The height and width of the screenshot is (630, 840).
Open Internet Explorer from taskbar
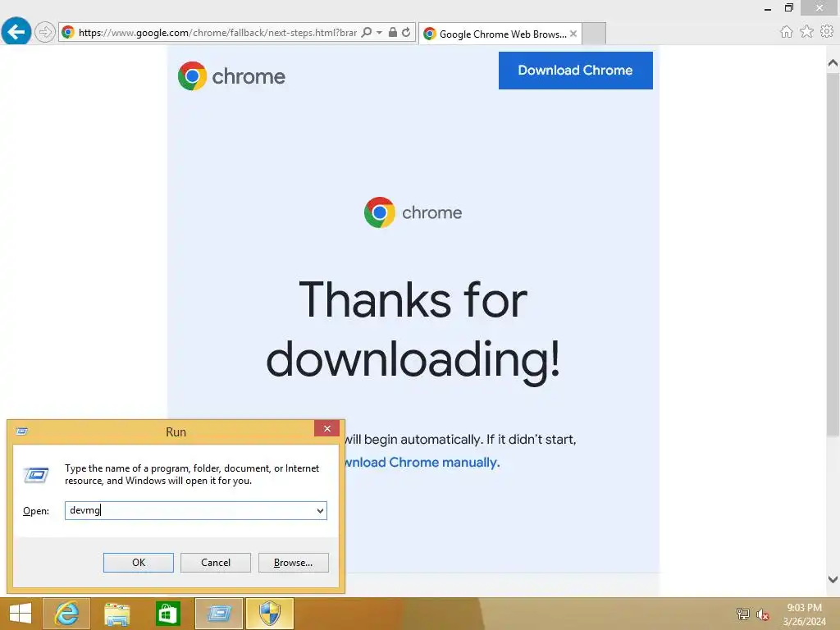66,614
